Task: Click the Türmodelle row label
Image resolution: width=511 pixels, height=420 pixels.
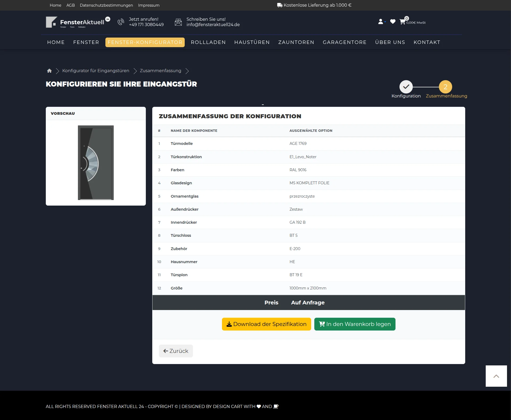Action: pyautogui.click(x=182, y=144)
